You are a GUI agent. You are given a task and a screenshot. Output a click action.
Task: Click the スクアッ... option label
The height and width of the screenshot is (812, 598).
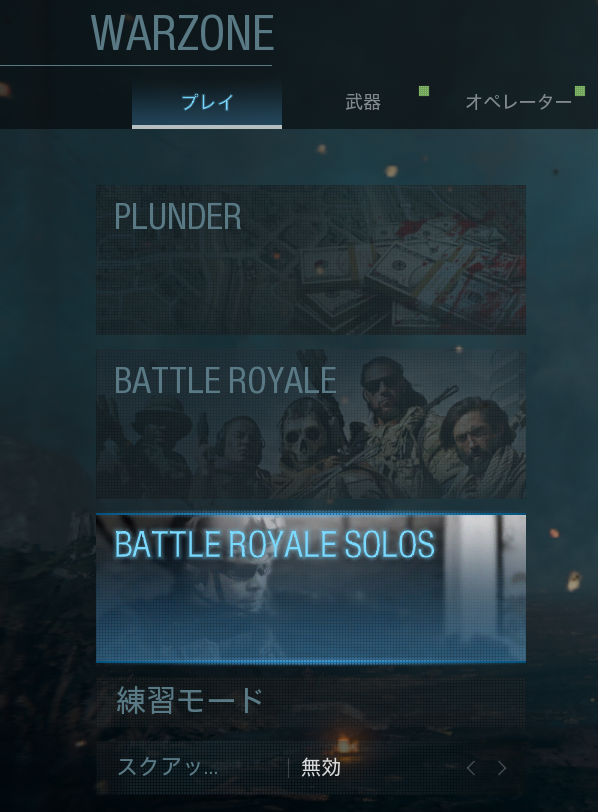(x=168, y=767)
